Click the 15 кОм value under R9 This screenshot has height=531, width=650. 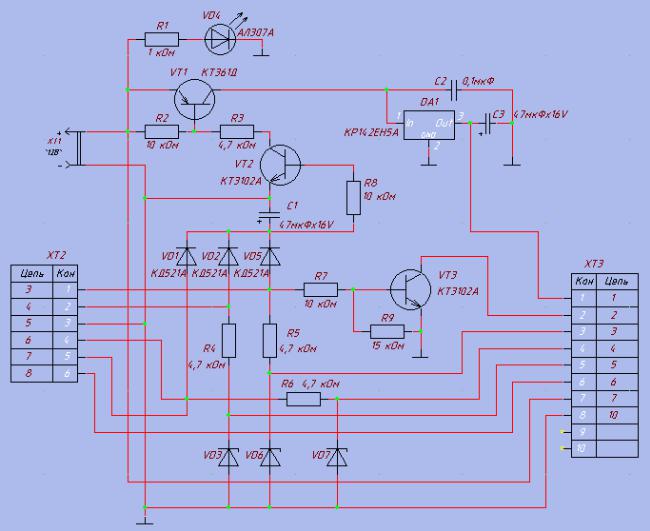(388, 345)
